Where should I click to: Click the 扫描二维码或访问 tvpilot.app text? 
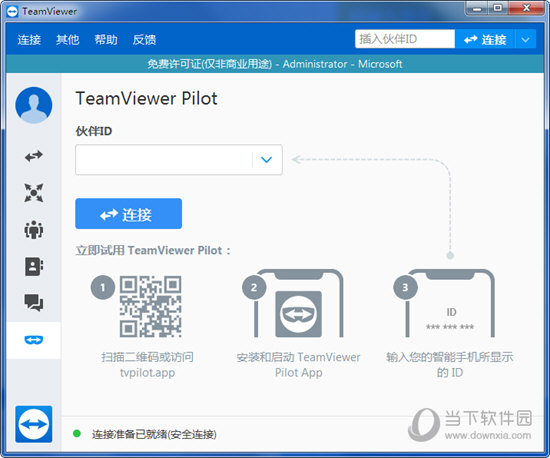147,365
